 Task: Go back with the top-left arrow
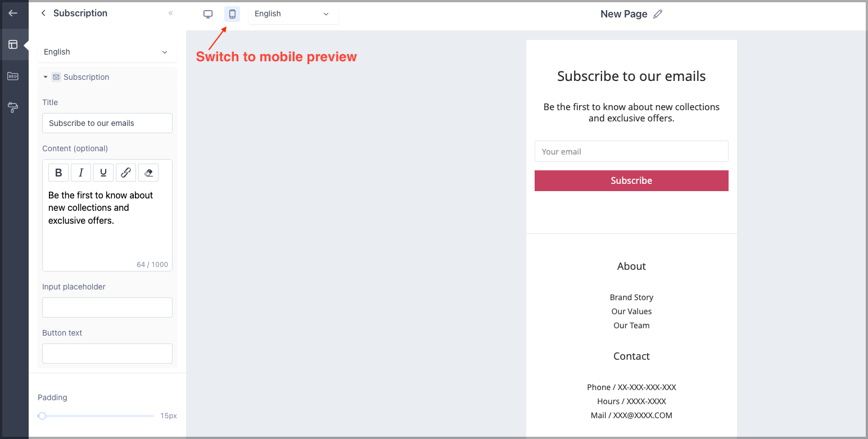(13, 13)
